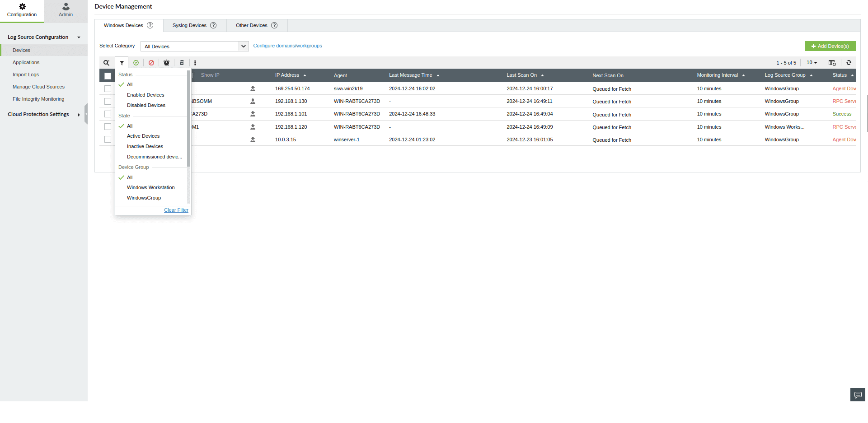Click the Add Device(s) button
The width and height of the screenshot is (868, 423).
click(x=830, y=46)
